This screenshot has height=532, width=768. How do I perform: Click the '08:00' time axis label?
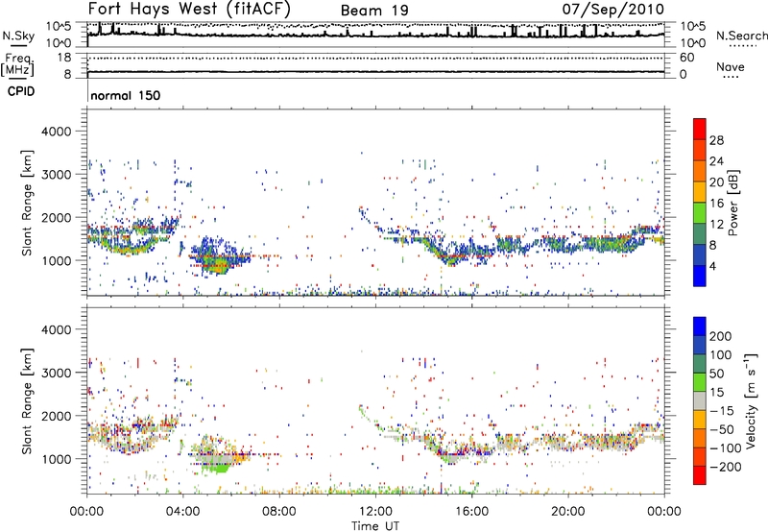(279, 512)
